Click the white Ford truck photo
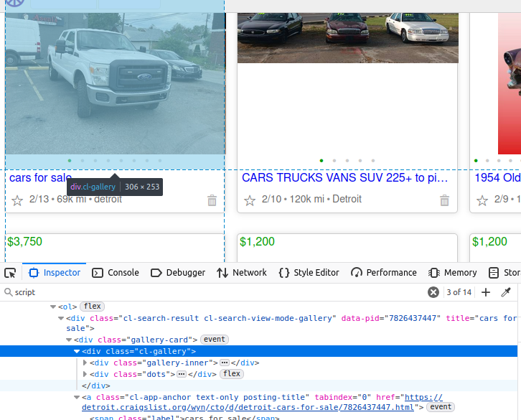The height and width of the screenshot is (420, 521). pos(116,83)
